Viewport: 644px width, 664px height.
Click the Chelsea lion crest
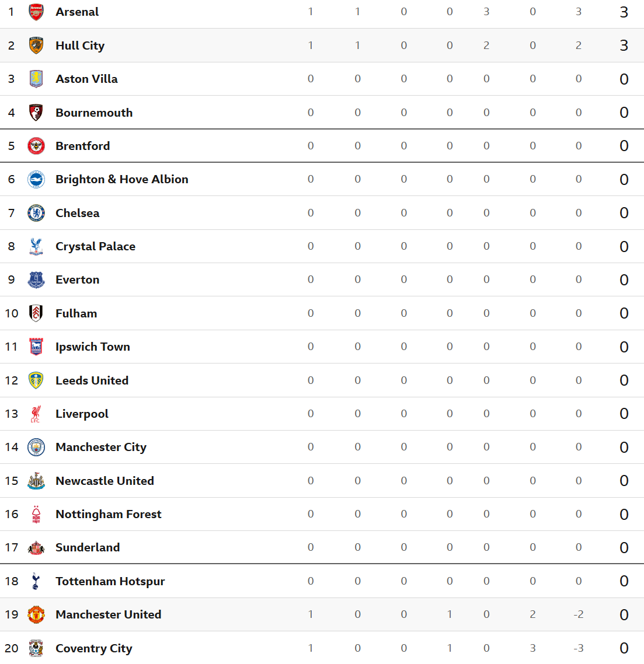[36, 212]
